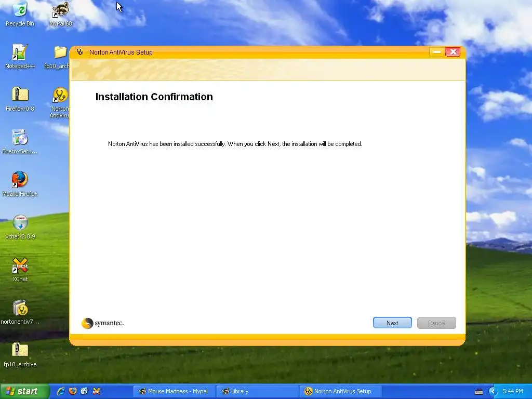This screenshot has width=532, height=399.
Task: Select the fp10_arch folder next to Notepad++
Action: pyautogui.click(x=58, y=57)
